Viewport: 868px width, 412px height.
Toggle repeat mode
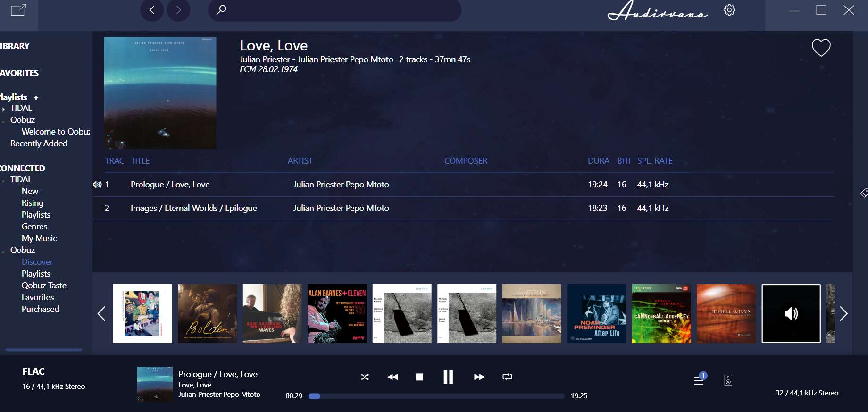[507, 377]
